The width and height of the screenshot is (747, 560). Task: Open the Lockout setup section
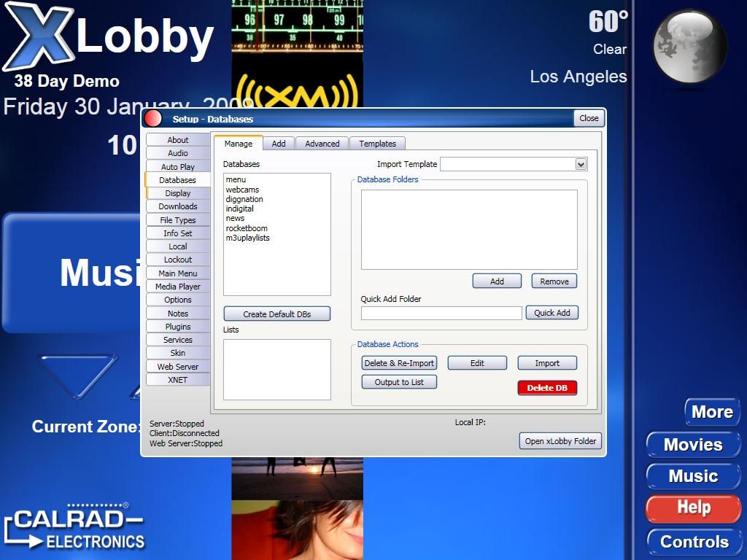tap(178, 260)
